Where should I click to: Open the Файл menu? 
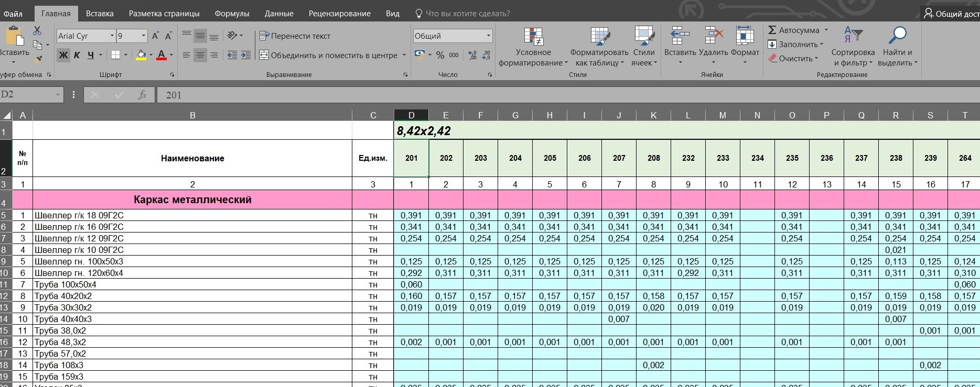[13, 14]
